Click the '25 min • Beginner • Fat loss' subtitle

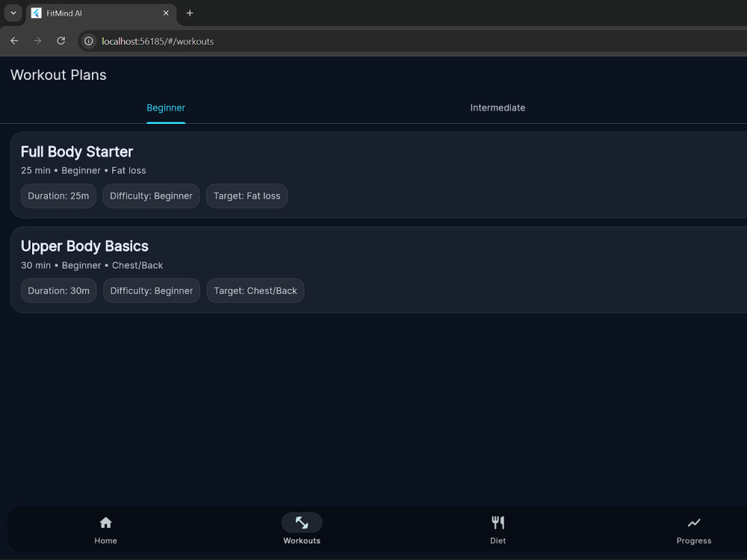84,171
